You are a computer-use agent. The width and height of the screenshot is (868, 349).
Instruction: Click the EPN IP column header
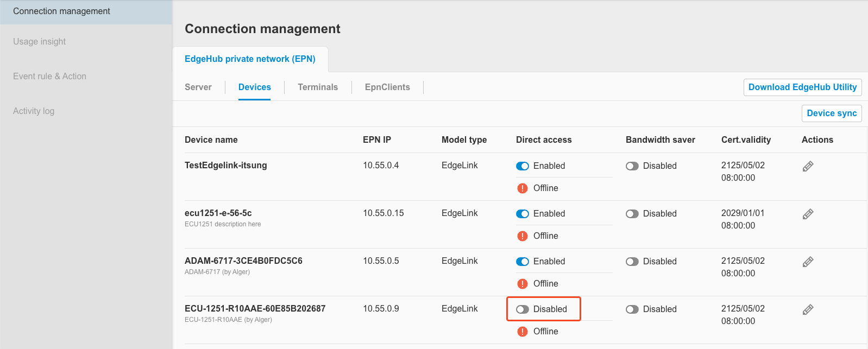[377, 140]
